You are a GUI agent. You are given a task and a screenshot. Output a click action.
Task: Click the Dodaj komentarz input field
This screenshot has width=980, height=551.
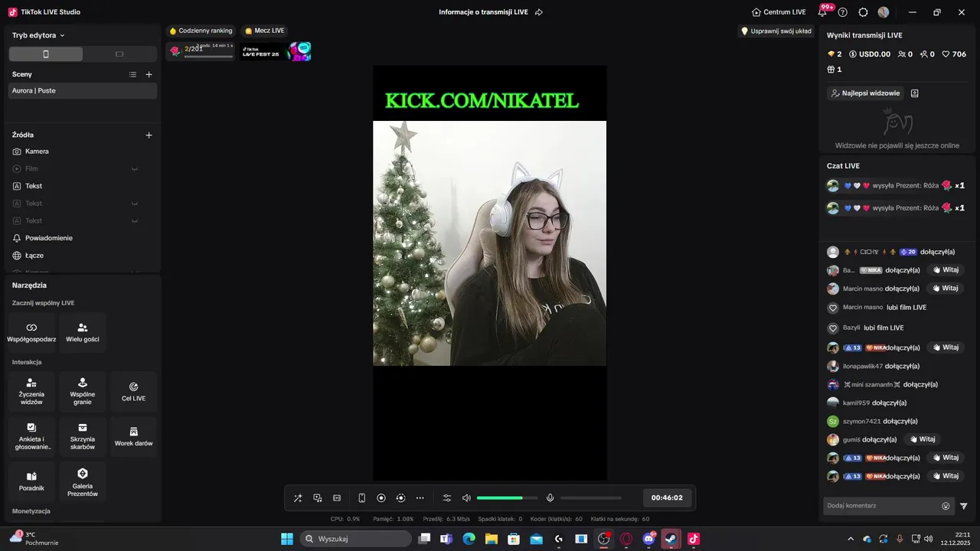[x=880, y=506]
